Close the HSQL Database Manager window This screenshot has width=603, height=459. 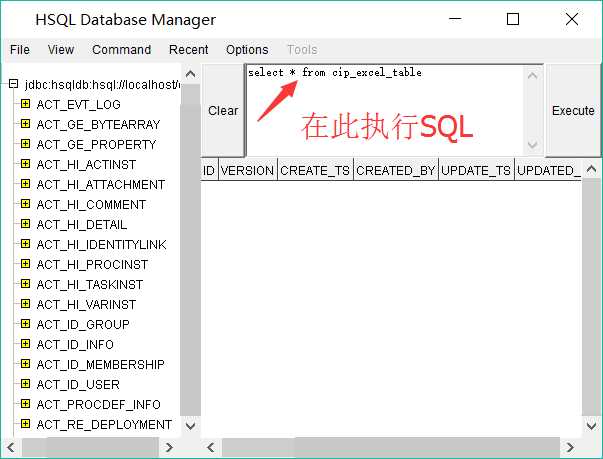pos(572,19)
